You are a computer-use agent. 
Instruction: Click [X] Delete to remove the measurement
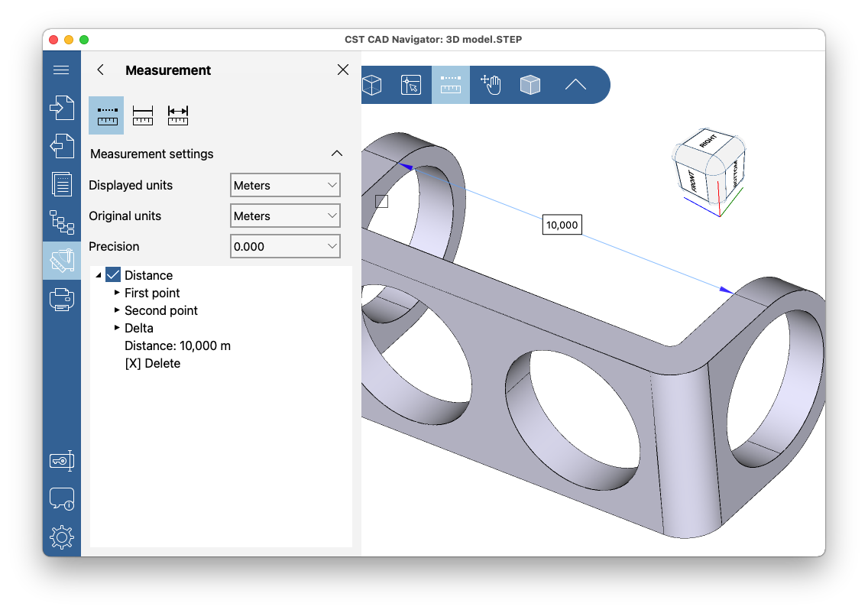pos(152,363)
